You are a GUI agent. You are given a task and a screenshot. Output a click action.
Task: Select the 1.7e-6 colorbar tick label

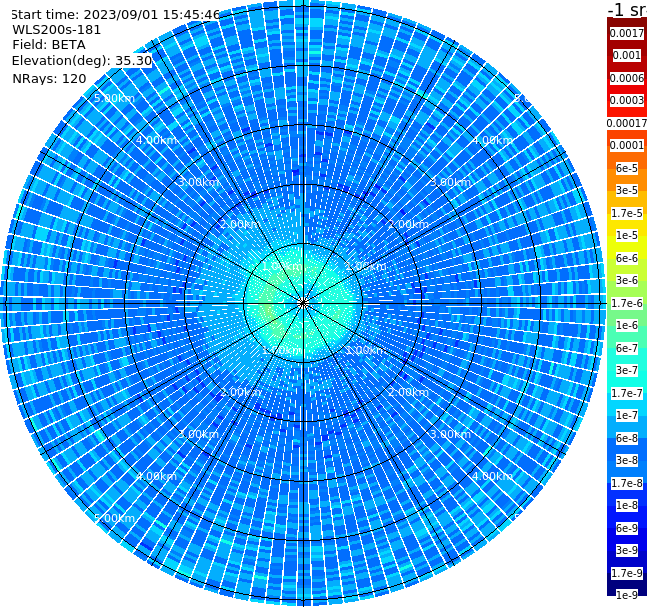pos(627,303)
